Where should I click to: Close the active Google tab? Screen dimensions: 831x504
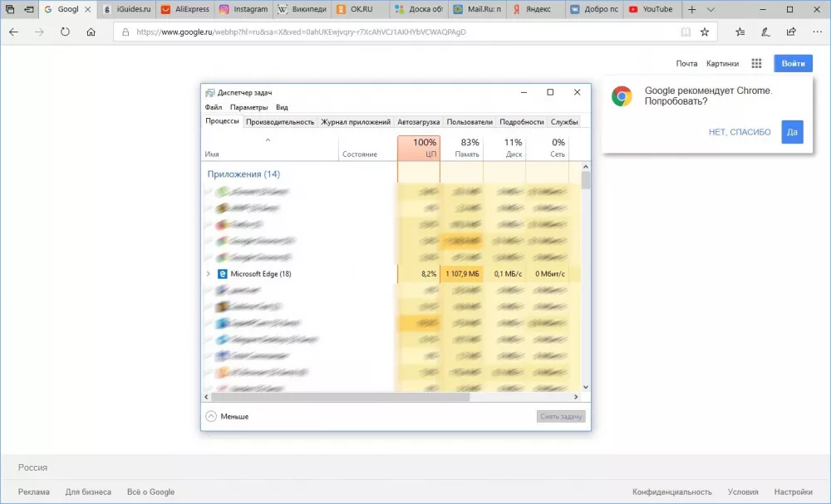pyautogui.click(x=88, y=10)
